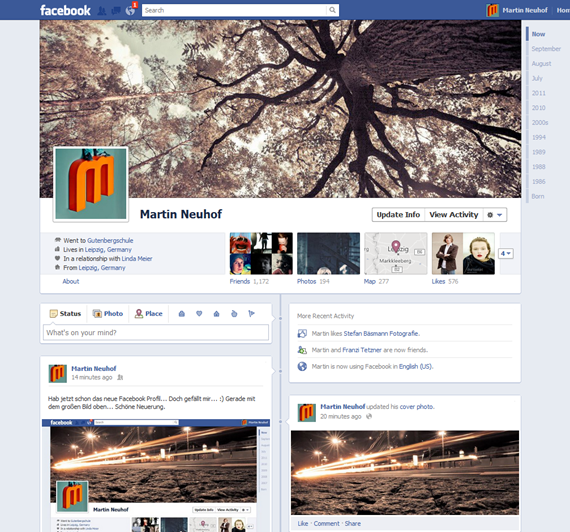
Task: Click the like icon beside Stefan Bäsmann activity
Action: click(x=302, y=333)
